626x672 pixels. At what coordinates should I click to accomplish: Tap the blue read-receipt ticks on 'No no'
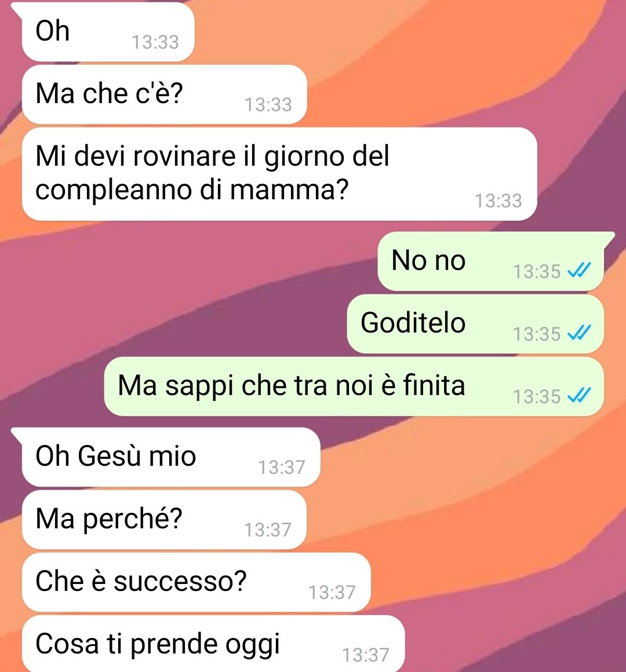579,271
